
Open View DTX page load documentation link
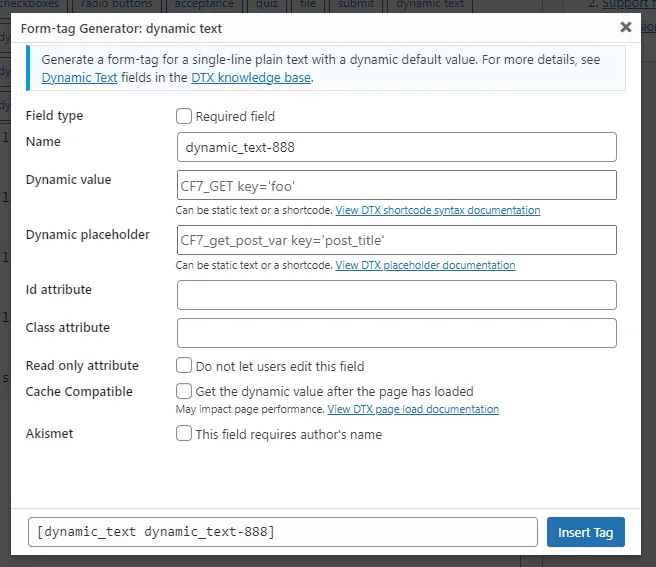coord(413,409)
